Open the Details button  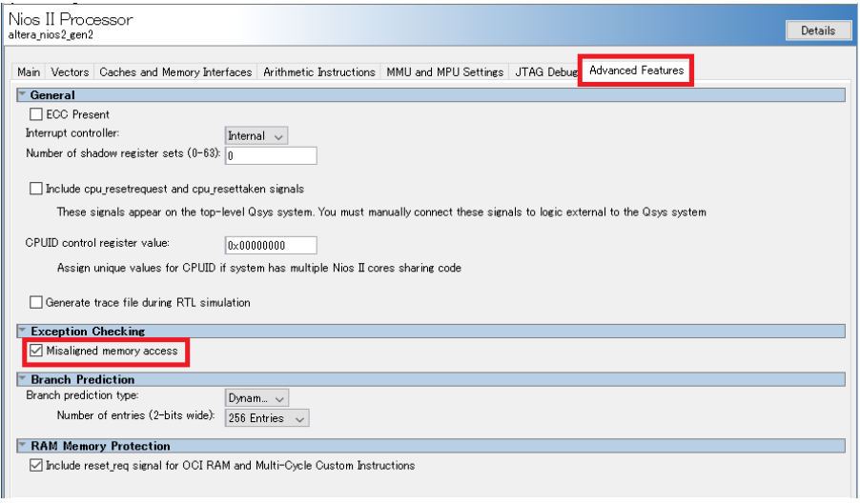[818, 30]
